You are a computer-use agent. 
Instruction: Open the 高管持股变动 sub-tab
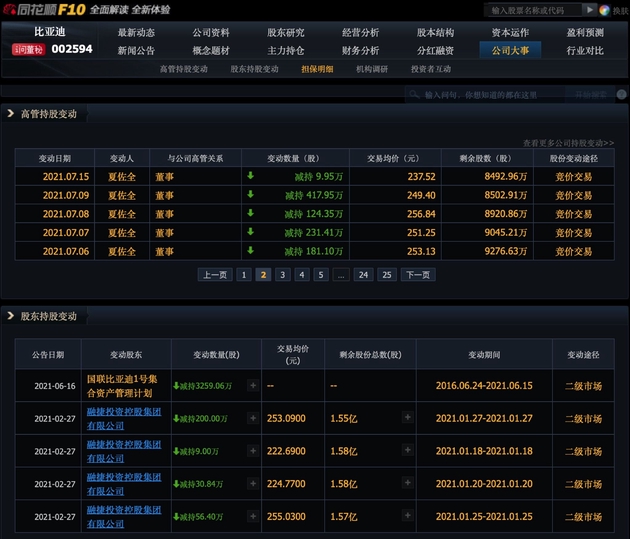(x=184, y=69)
